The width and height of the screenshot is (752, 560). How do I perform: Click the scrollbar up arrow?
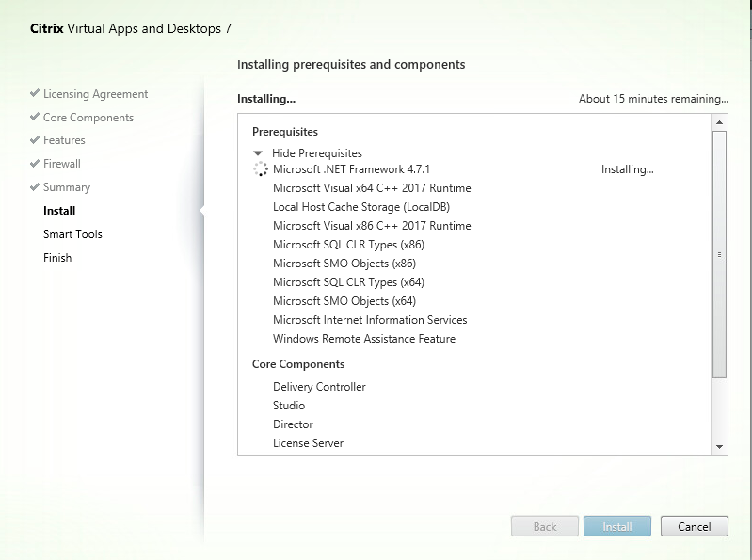click(x=719, y=122)
